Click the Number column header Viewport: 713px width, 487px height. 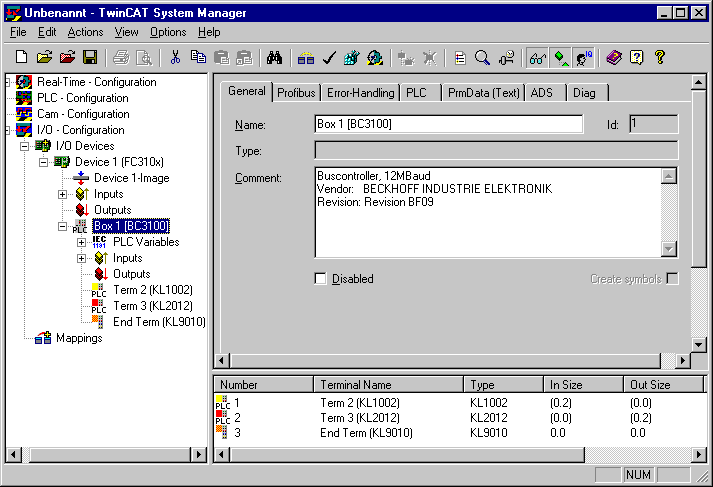pos(263,385)
